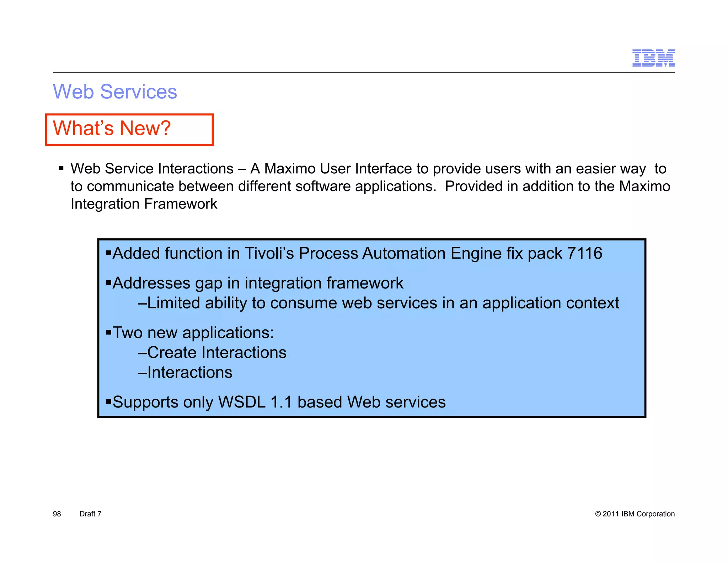This screenshot has height=562, width=728.
Task: Click the '–Interactions' sub-bullet
Action: pos(185,372)
